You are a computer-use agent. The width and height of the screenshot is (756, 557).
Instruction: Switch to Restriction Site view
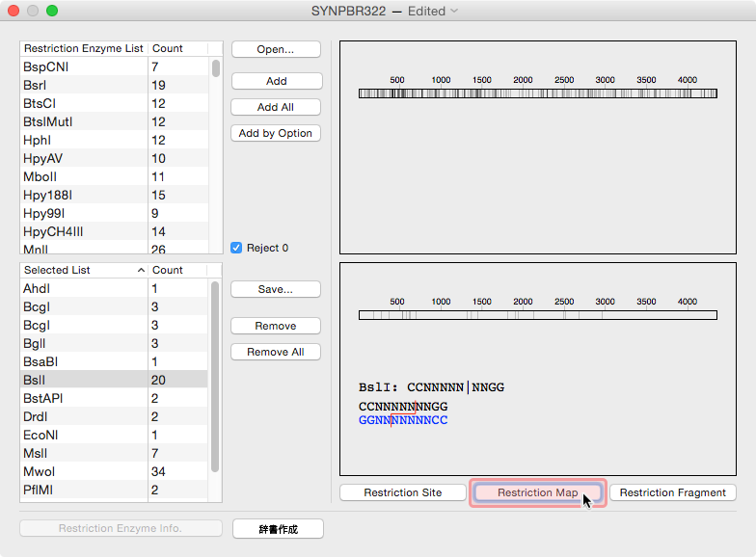pyautogui.click(x=402, y=492)
